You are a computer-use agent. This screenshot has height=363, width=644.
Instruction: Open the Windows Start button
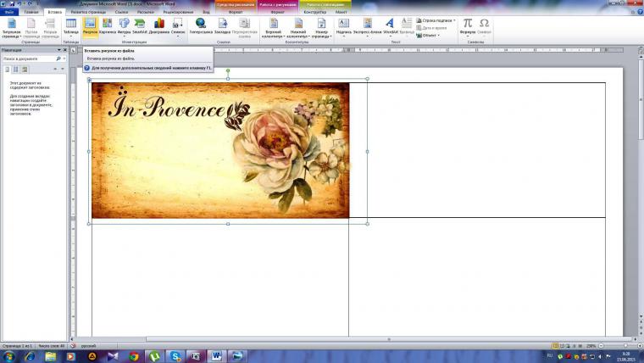coord(9,356)
